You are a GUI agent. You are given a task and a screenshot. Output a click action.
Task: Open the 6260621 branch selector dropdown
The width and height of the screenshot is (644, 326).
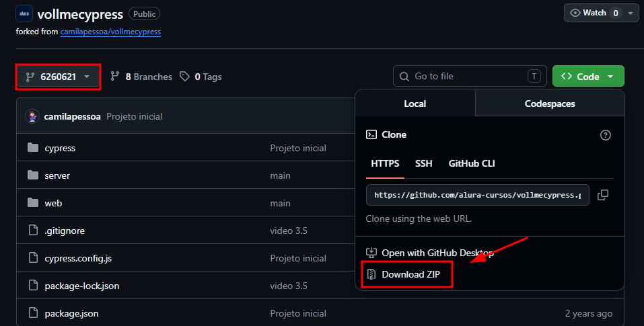[x=58, y=77]
